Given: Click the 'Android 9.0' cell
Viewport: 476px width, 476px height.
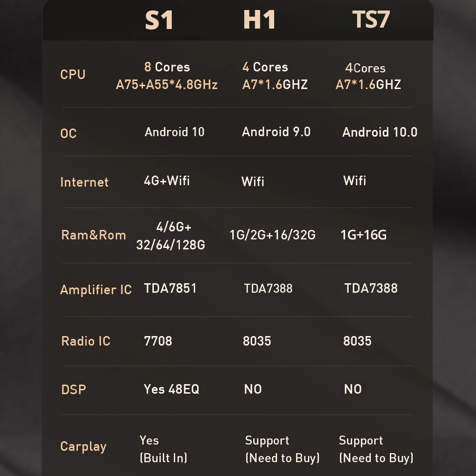Looking at the screenshot, I should (x=276, y=132).
